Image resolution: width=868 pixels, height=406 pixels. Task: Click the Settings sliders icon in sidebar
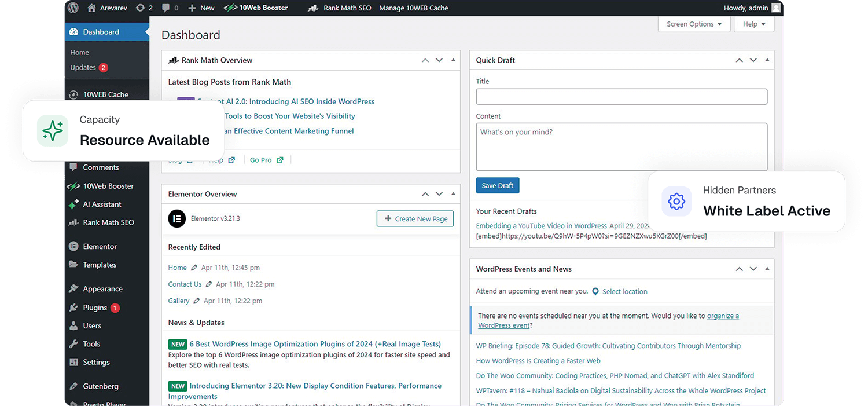[73, 363]
